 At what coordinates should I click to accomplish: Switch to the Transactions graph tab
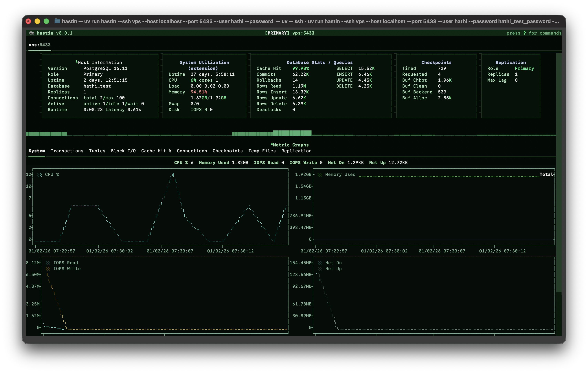67,151
